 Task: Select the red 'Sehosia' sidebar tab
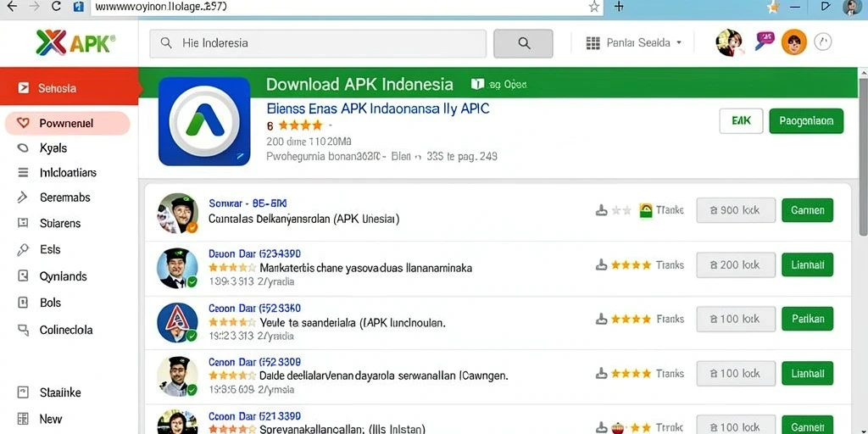point(70,87)
